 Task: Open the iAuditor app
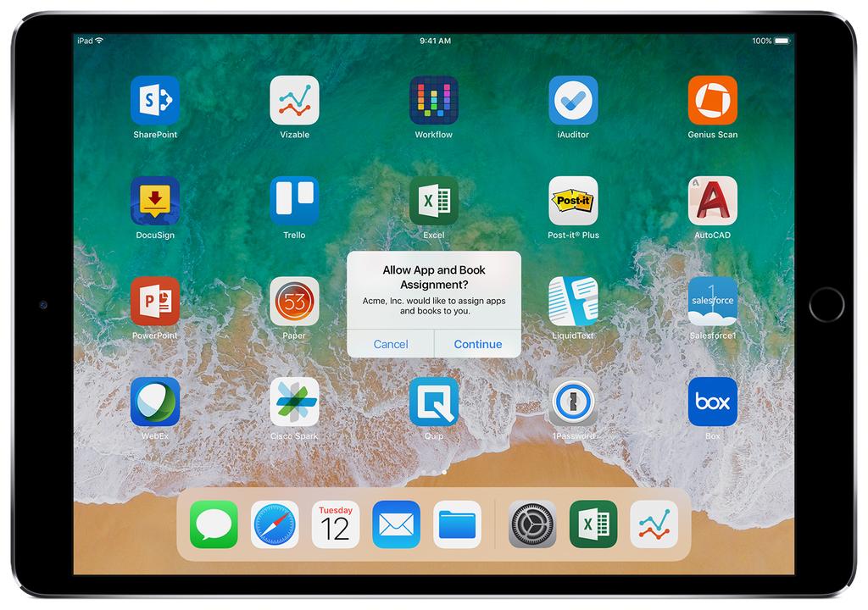point(573,100)
